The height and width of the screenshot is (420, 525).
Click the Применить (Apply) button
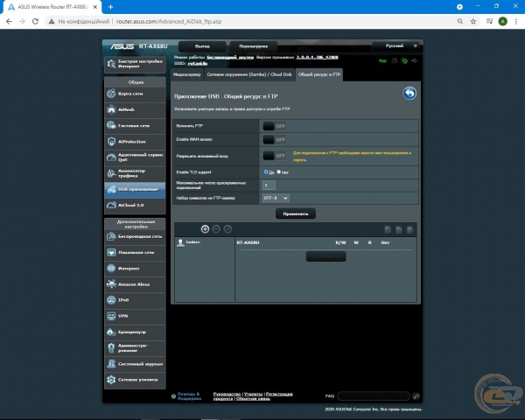296,213
